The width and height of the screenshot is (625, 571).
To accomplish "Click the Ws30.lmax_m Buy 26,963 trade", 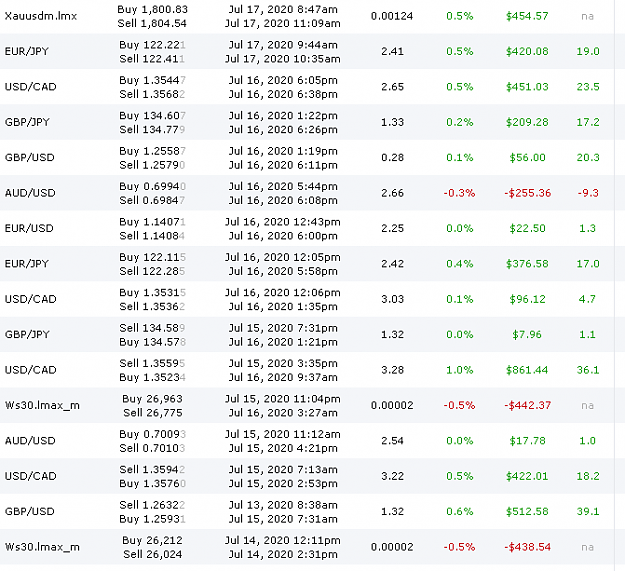I will tap(307, 406).
